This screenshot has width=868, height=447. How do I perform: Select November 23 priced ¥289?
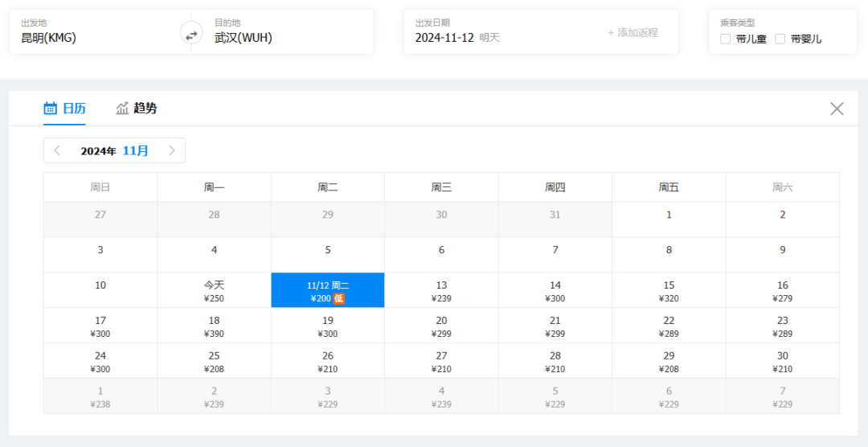pyautogui.click(x=783, y=326)
